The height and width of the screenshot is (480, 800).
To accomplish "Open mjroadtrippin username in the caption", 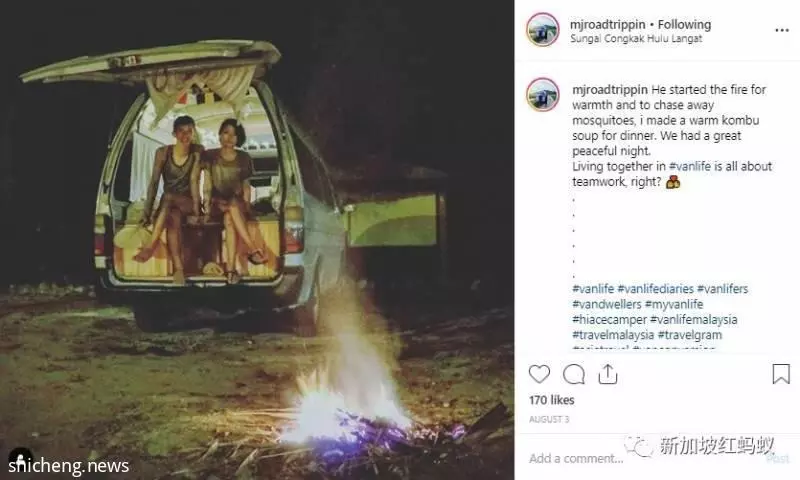I will click(610, 89).
